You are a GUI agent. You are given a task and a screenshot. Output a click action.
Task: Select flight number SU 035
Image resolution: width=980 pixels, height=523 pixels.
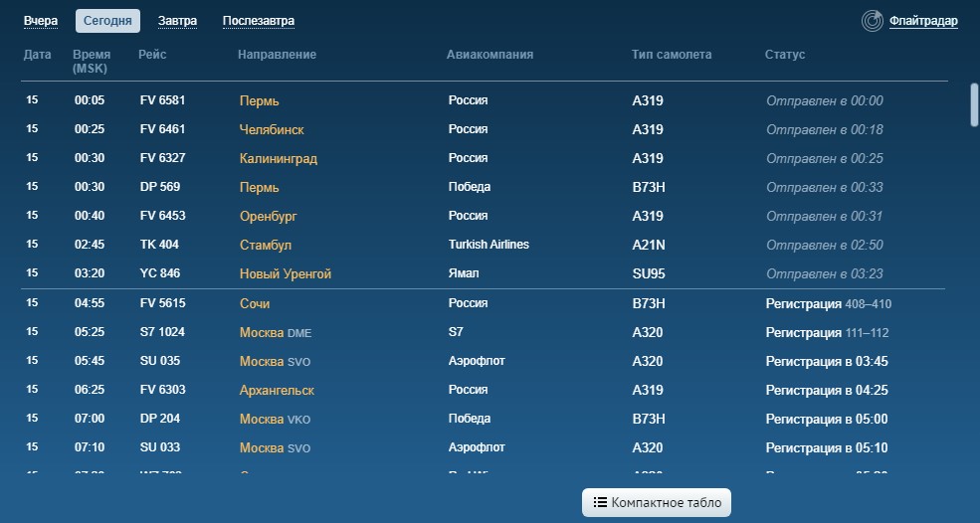(x=160, y=360)
